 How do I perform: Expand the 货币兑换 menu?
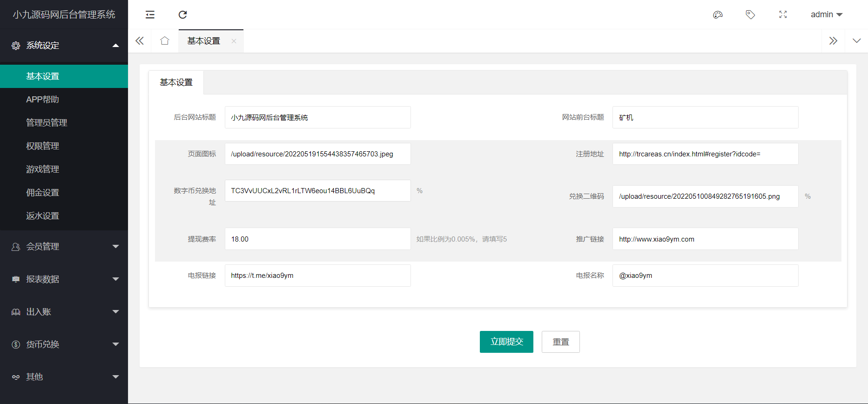[x=64, y=344]
